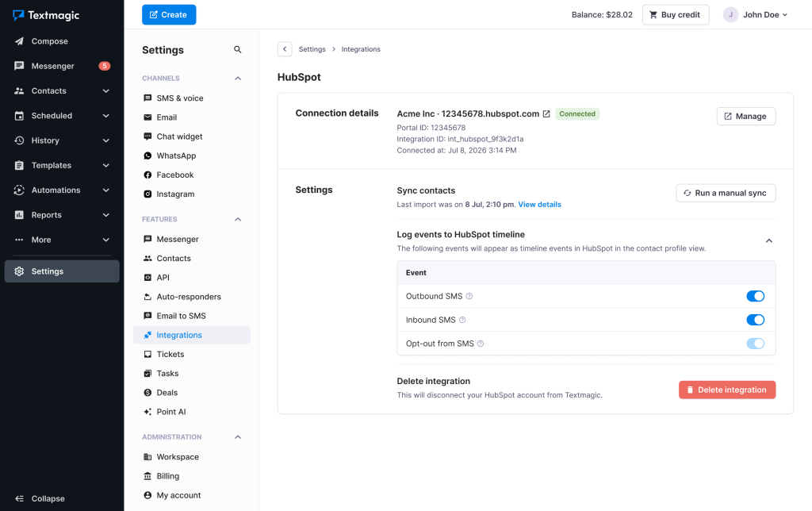Open the Messenger chat icon in main sidebar
Screen dimensions: 812x511
point(19,66)
